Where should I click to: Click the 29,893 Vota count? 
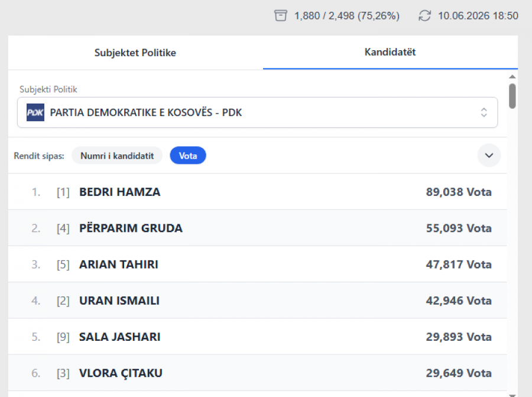[459, 337]
